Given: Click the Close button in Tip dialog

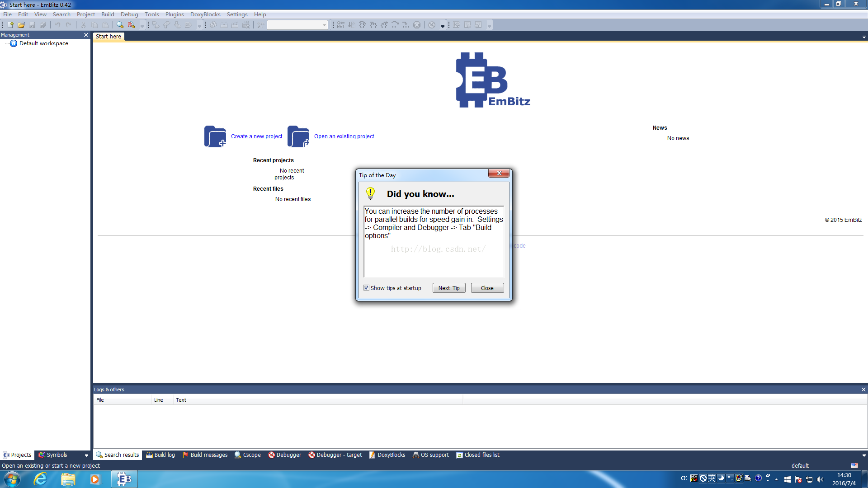Looking at the screenshot, I should click(x=487, y=288).
